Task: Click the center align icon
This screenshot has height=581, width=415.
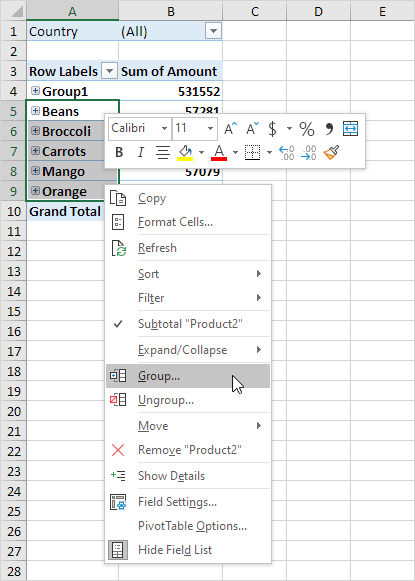Action: coord(163,152)
